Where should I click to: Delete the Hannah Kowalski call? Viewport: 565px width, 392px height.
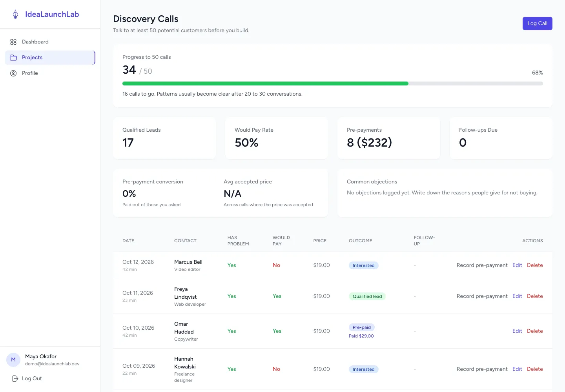[535, 369]
